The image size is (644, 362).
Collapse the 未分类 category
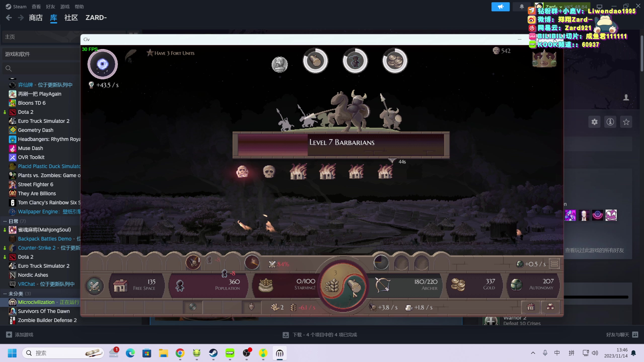pyautogui.click(x=5, y=294)
